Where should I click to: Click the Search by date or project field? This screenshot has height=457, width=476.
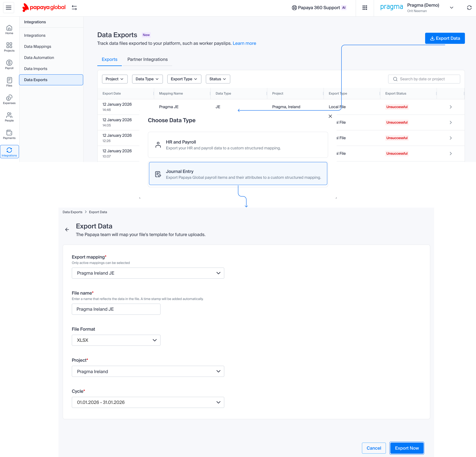click(x=424, y=79)
